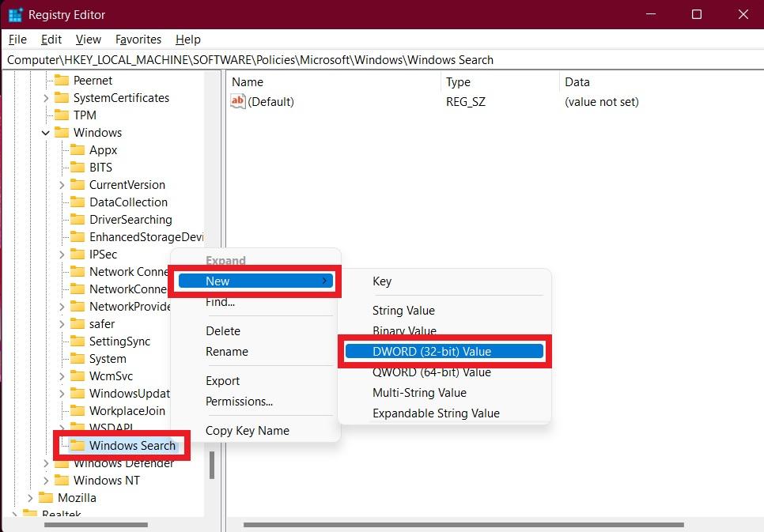Open the Favorites menu
Viewport: 764px width, 532px height.
click(138, 39)
